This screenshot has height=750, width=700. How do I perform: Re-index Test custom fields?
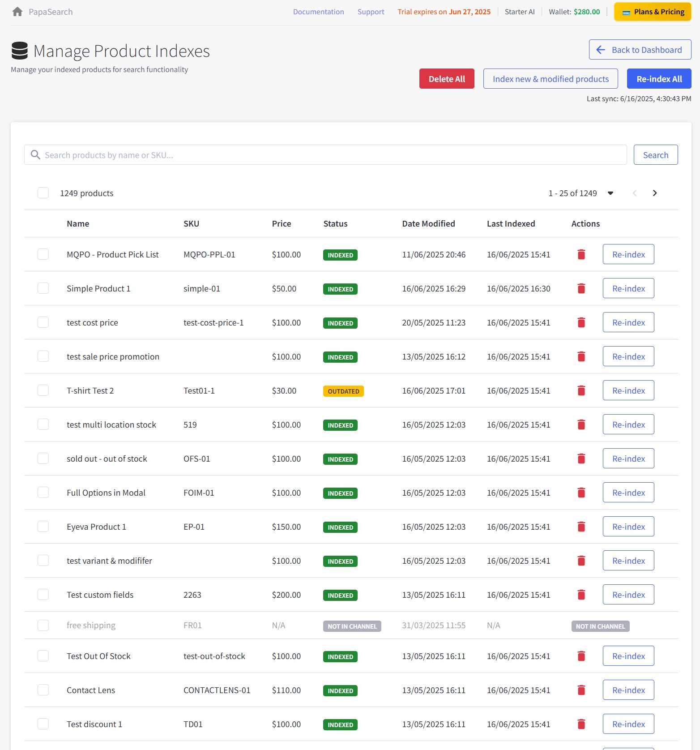[628, 595]
